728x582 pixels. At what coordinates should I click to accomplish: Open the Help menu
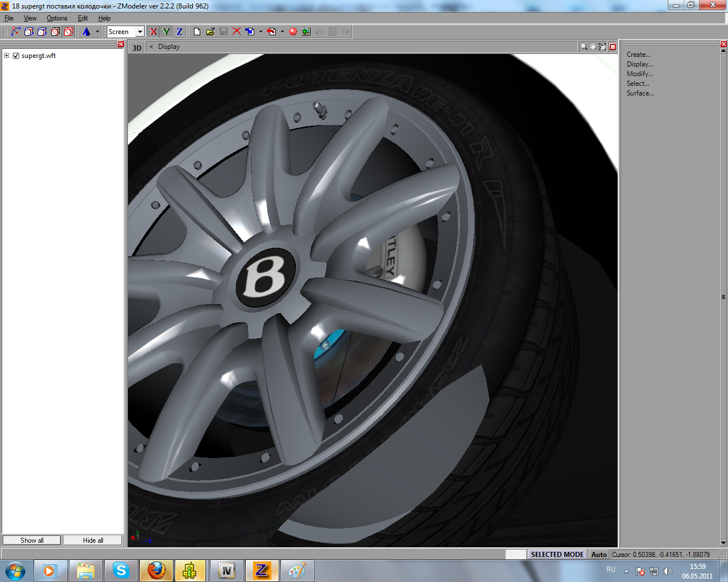104,18
